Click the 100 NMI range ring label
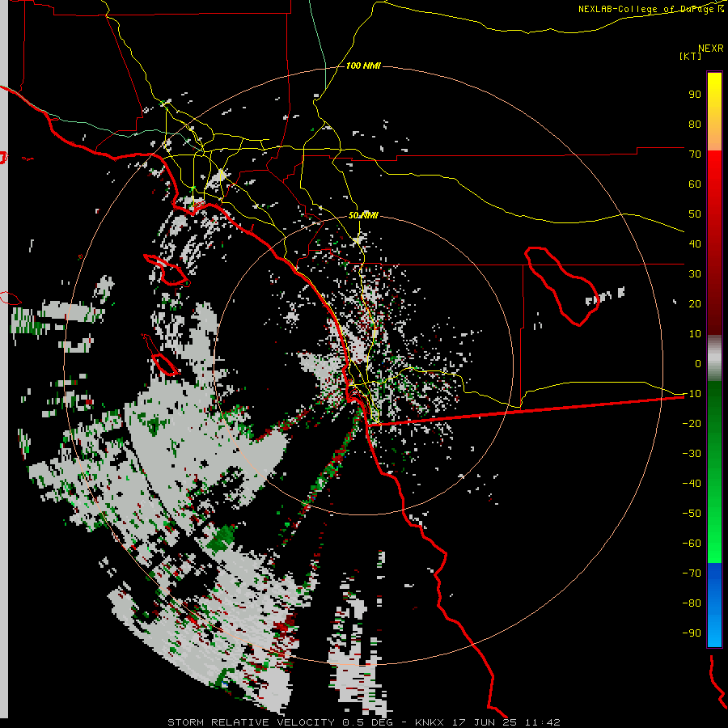The width and height of the screenshot is (728, 728). point(363,66)
